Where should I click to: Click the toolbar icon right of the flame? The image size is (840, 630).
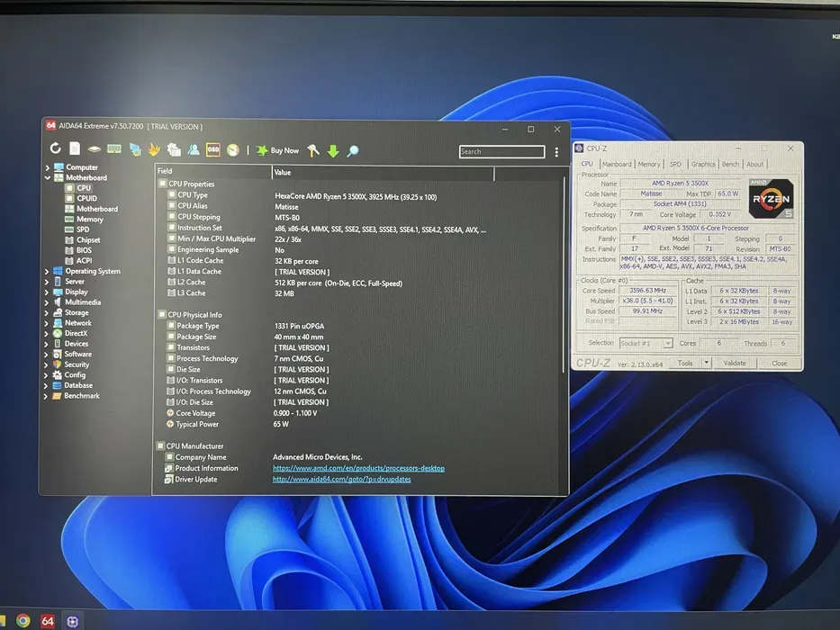(x=174, y=150)
